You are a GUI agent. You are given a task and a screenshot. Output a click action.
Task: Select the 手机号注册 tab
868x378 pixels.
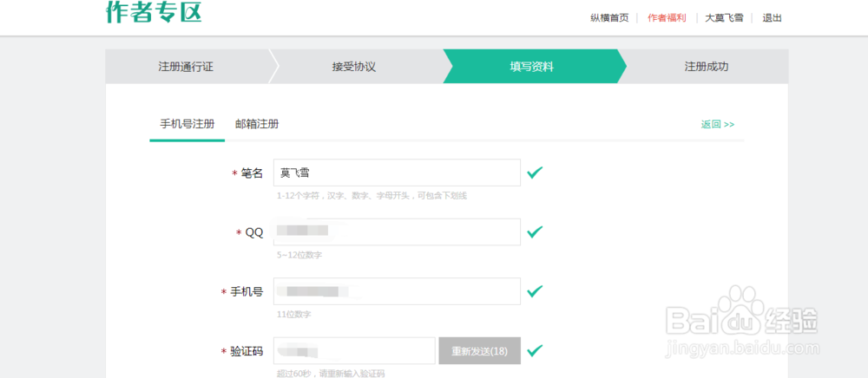click(x=187, y=124)
